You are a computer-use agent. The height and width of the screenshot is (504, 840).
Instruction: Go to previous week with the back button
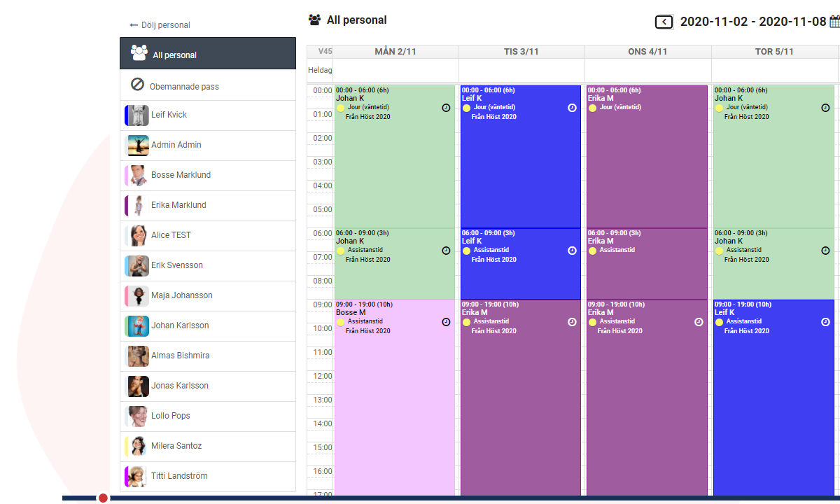pos(664,22)
